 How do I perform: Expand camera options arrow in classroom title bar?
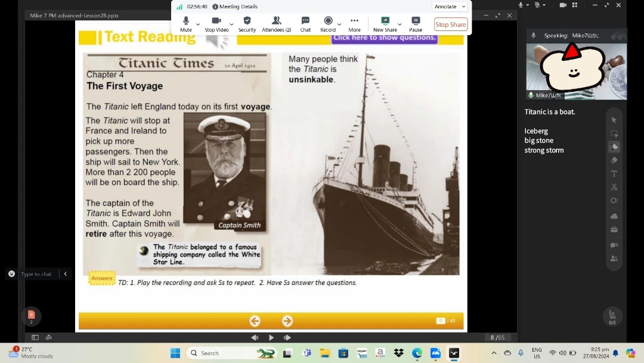point(544,5)
